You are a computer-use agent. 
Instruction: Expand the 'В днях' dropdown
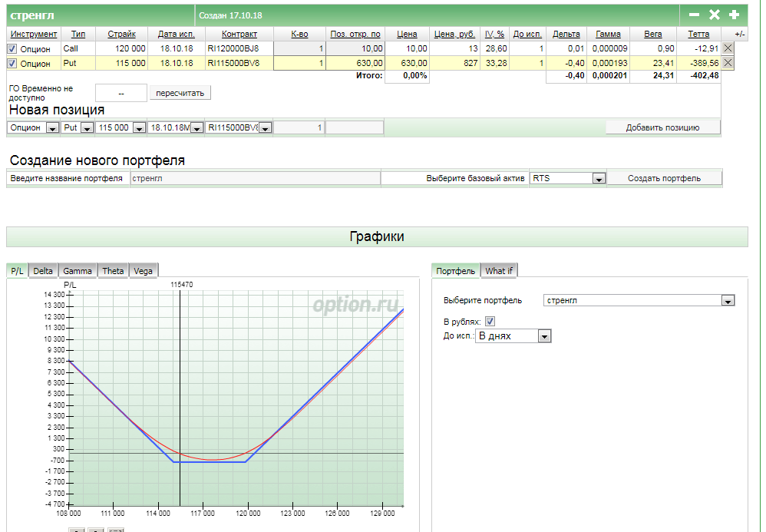pyautogui.click(x=544, y=336)
